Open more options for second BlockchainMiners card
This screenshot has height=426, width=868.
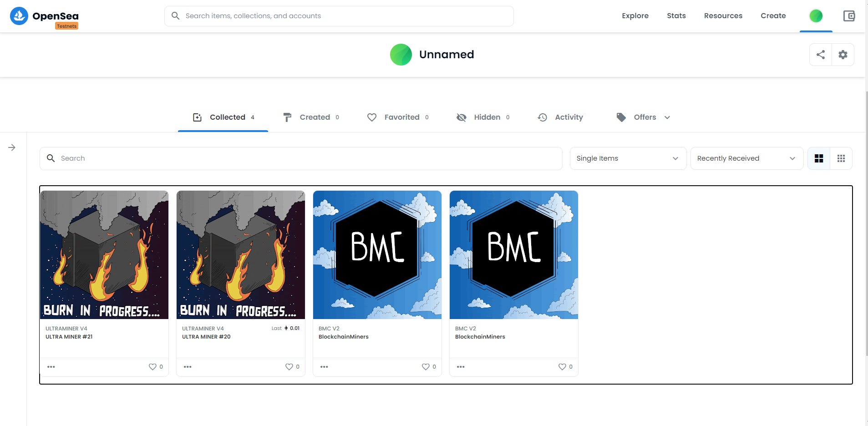coord(461,367)
